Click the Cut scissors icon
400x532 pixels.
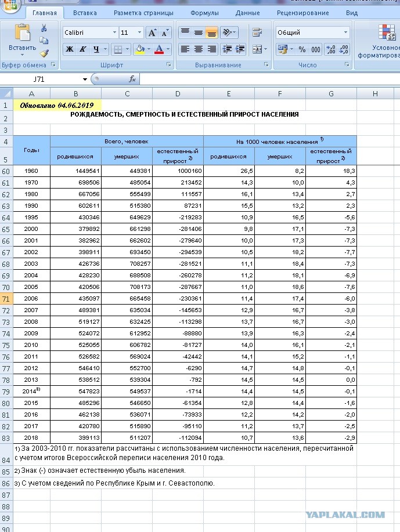[44, 28]
